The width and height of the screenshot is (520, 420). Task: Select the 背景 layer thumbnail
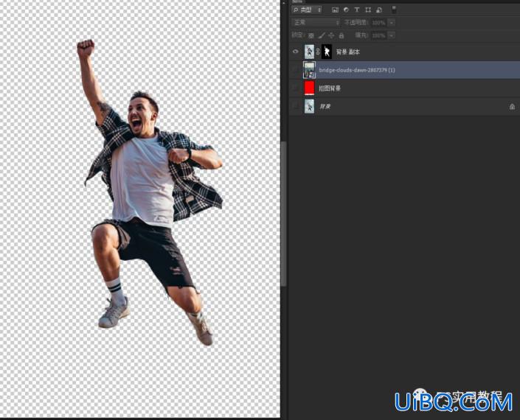(309, 106)
